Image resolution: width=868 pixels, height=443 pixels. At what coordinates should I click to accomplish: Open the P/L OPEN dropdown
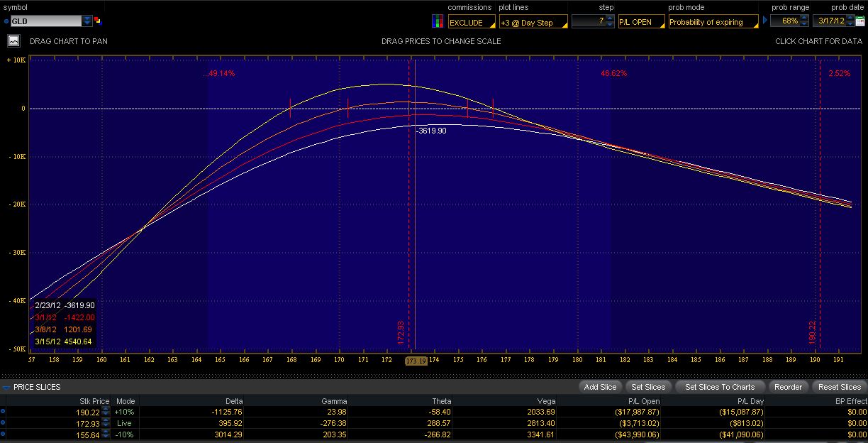tap(641, 22)
